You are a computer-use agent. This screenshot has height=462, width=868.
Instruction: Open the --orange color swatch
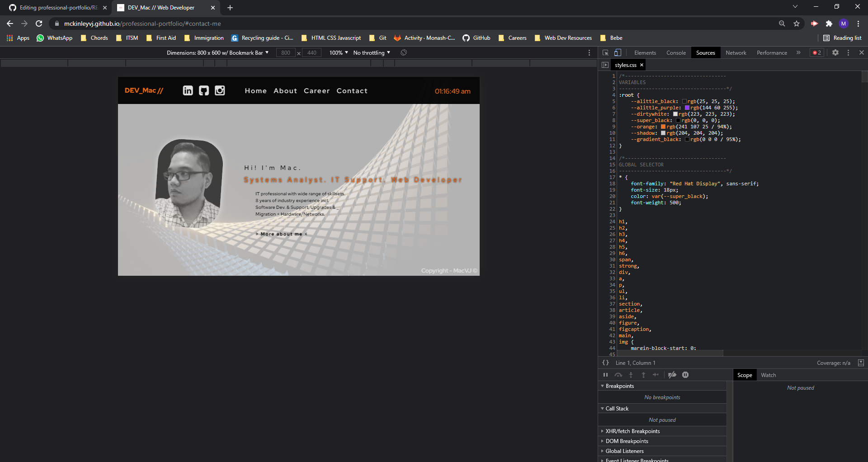tap(663, 127)
